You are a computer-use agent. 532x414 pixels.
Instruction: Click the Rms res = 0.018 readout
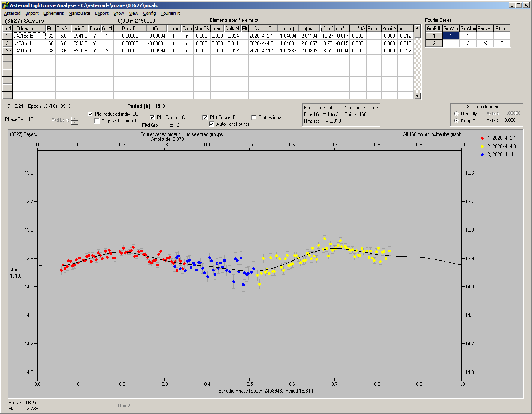point(323,121)
